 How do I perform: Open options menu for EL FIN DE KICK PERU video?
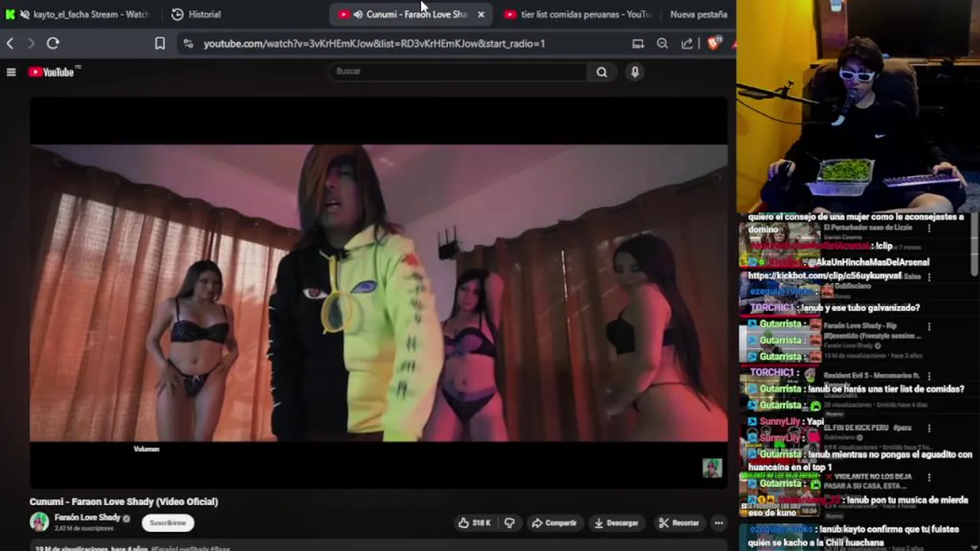click(x=929, y=428)
